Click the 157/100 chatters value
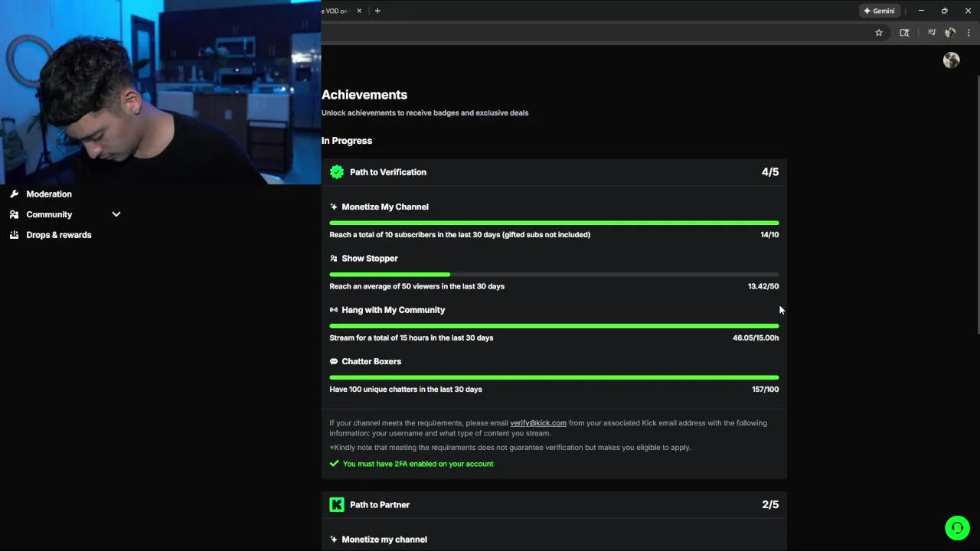This screenshot has height=551, width=980. tap(766, 390)
